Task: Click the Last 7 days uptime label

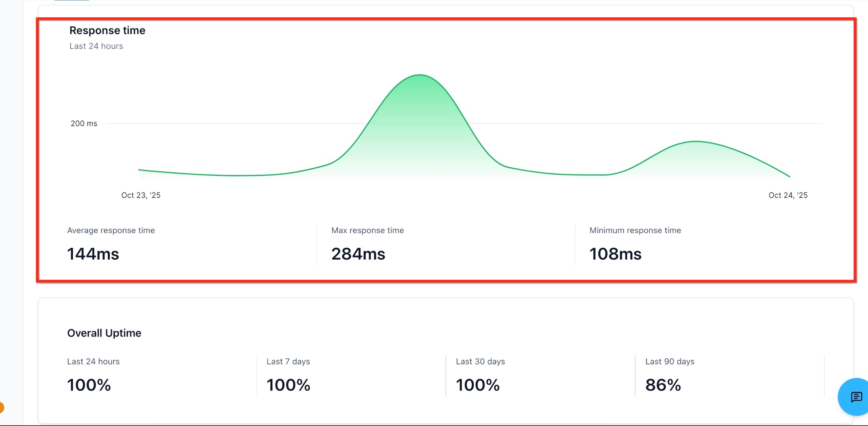Action: [x=288, y=362]
